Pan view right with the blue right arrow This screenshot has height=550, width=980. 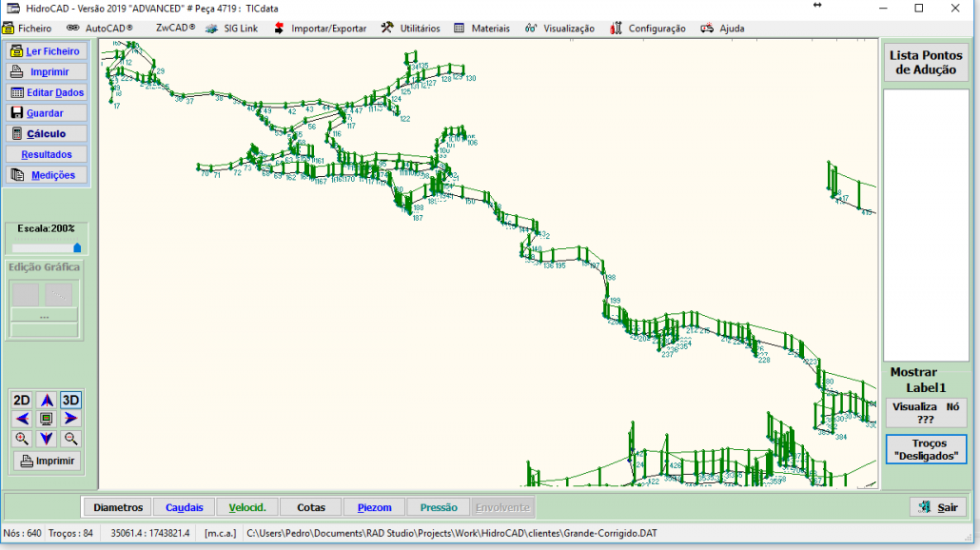[71, 419]
